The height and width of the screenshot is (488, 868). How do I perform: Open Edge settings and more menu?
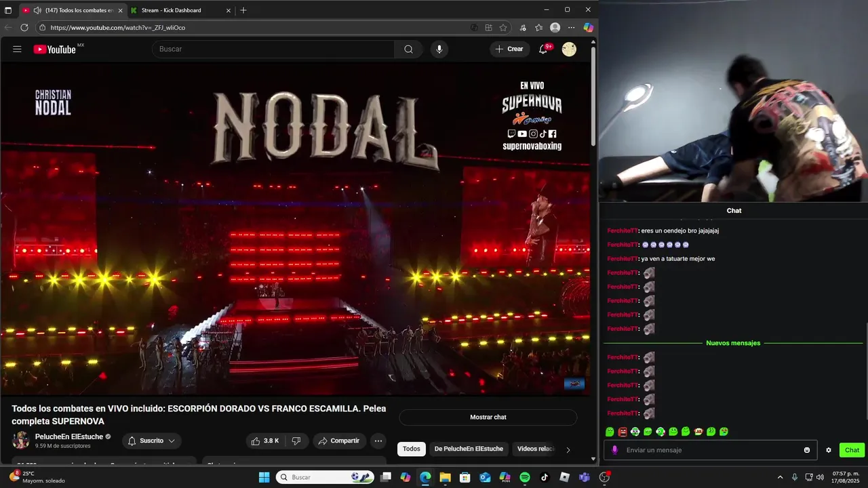pyautogui.click(x=571, y=27)
